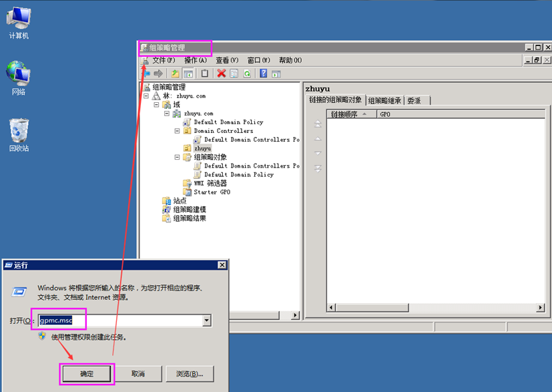Click the gpmc.msc input field
Viewport: 552px width, 392px height.
click(x=120, y=321)
